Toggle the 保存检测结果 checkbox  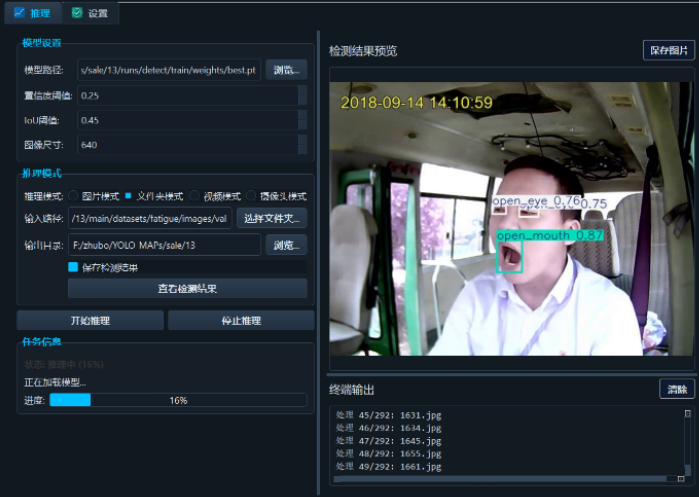tap(73, 267)
